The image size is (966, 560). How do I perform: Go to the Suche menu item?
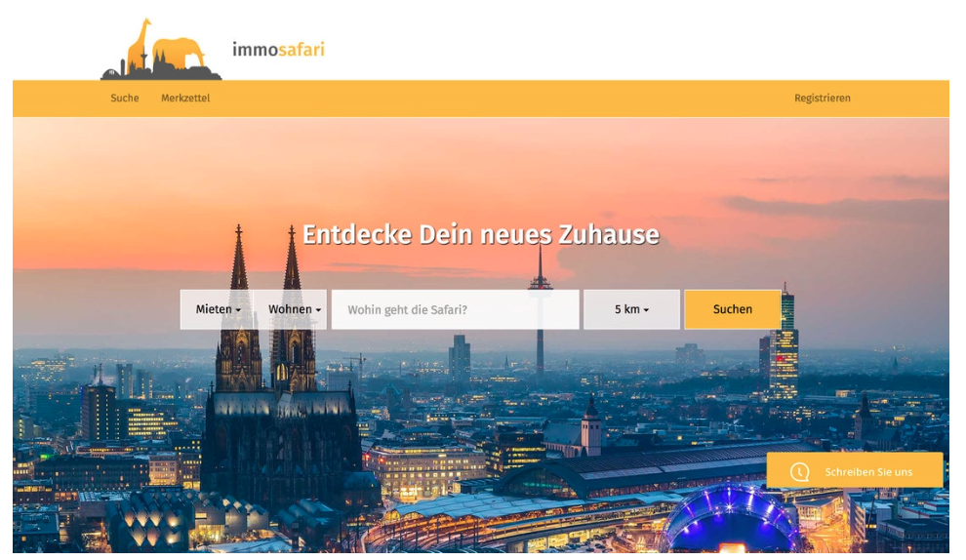125,98
